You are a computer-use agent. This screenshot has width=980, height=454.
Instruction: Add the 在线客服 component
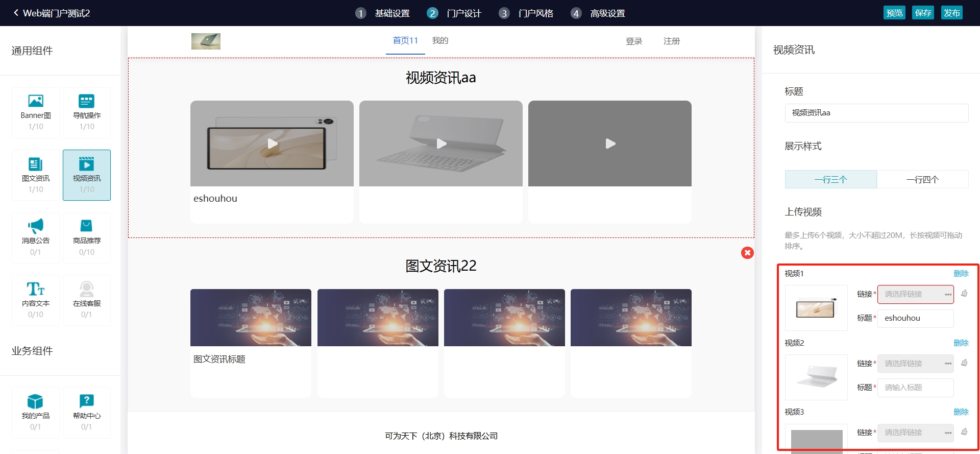click(87, 301)
